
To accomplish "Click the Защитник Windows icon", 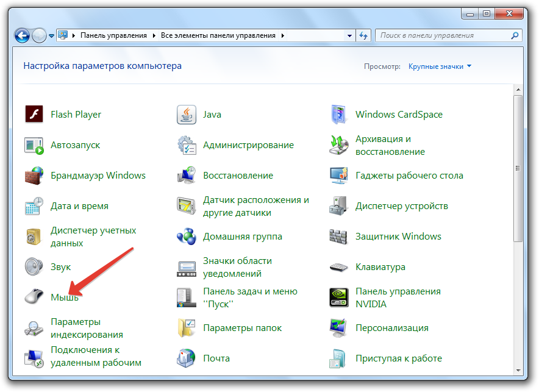I will click(x=338, y=237).
